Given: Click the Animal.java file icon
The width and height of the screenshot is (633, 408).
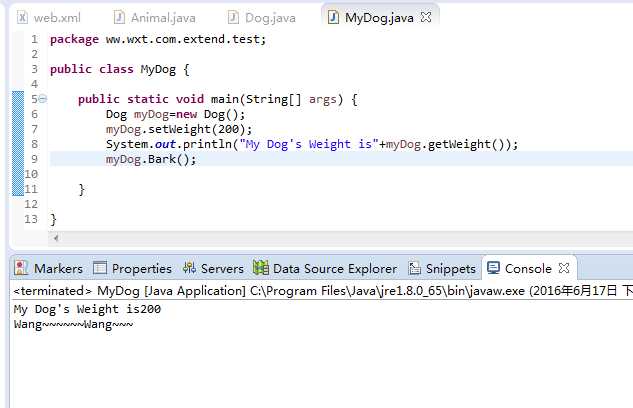Looking at the screenshot, I should pyautogui.click(x=119, y=17).
